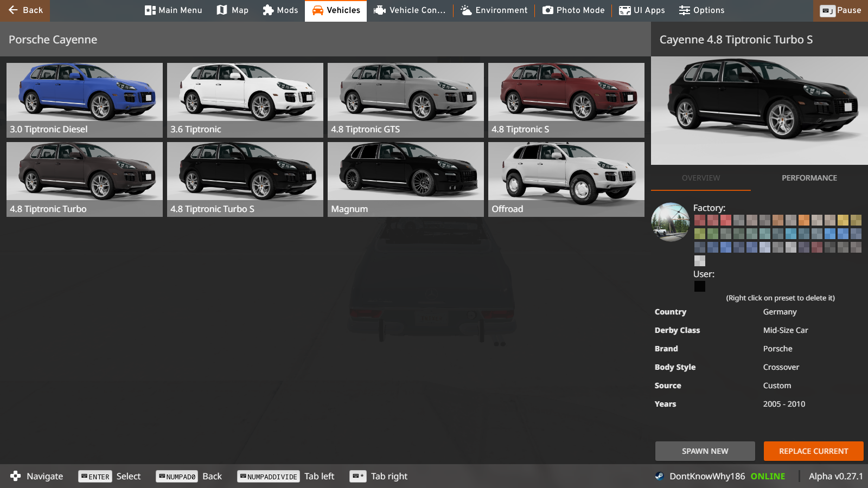Click the Custom source value
Screen dimensions: 868x488
coord(777,386)
